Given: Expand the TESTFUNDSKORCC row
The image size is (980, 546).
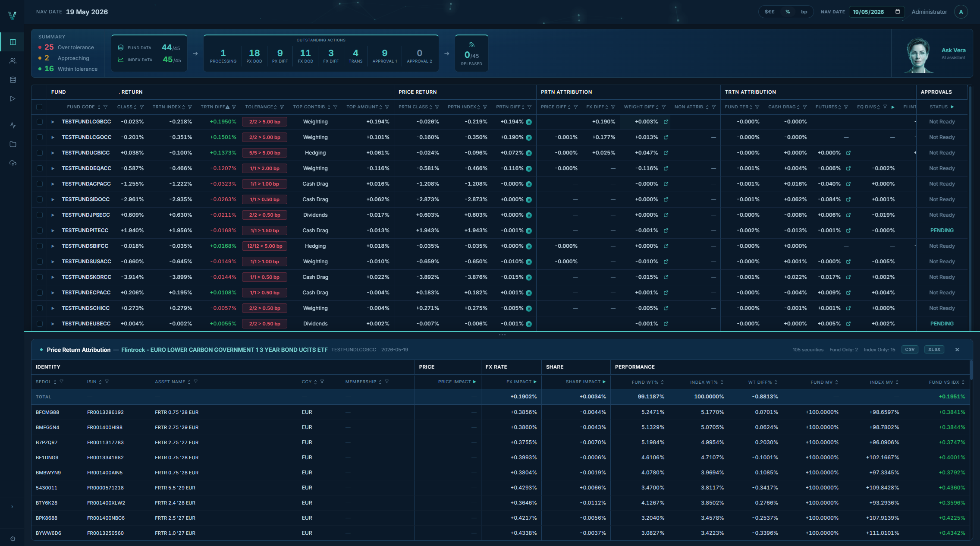Looking at the screenshot, I should [53, 277].
